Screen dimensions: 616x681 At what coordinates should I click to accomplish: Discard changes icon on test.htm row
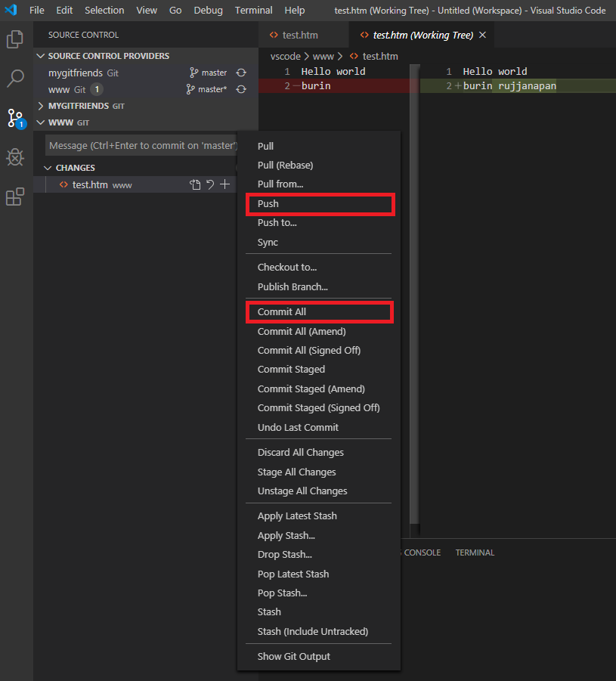coord(210,184)
